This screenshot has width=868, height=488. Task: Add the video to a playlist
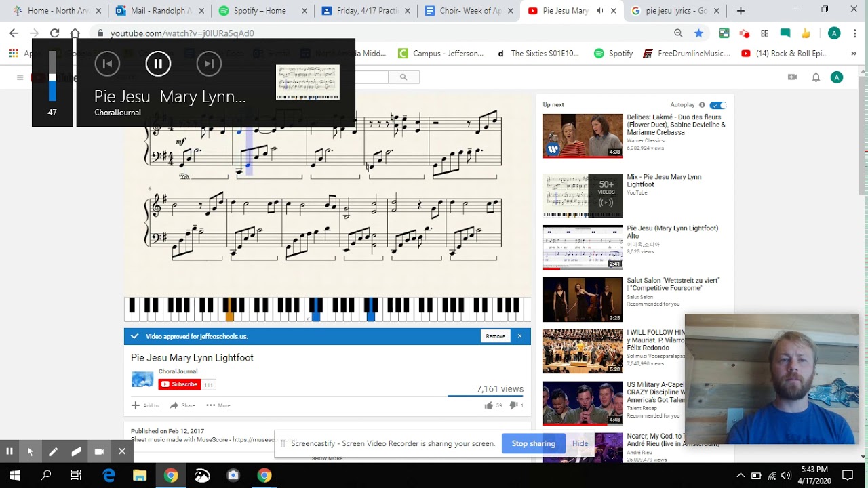[145, 405]
